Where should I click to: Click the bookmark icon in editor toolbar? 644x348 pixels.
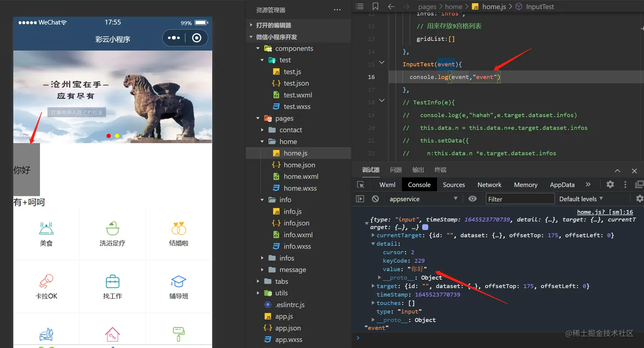pos(375,6)
